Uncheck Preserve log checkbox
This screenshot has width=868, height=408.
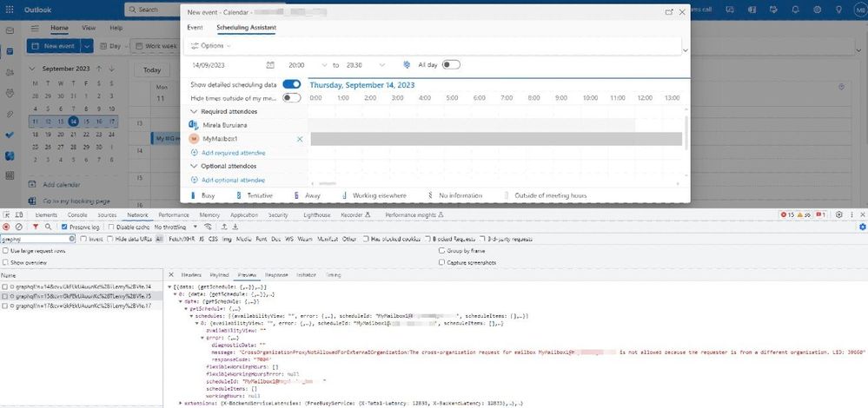64,227
